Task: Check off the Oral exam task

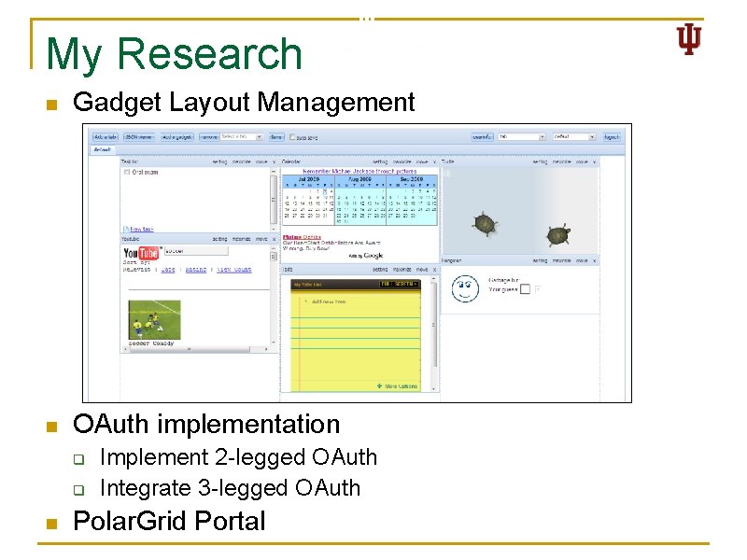Action: tap(127, 171)
